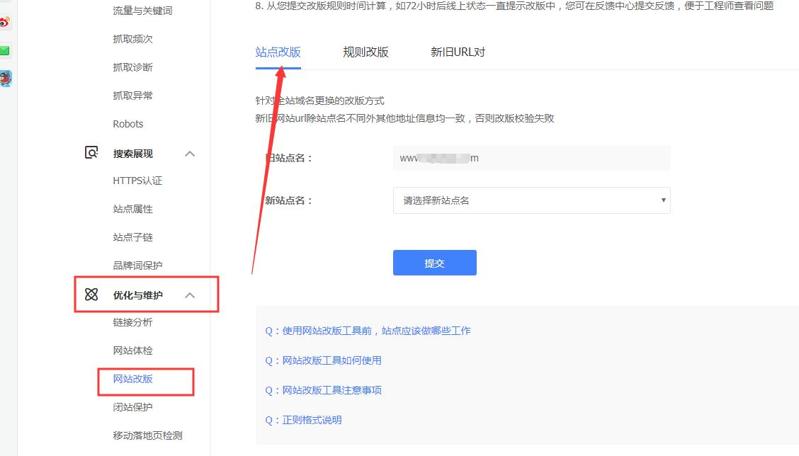Open 站点属性 in sidebar
The image size is (799, 456).
132,209
